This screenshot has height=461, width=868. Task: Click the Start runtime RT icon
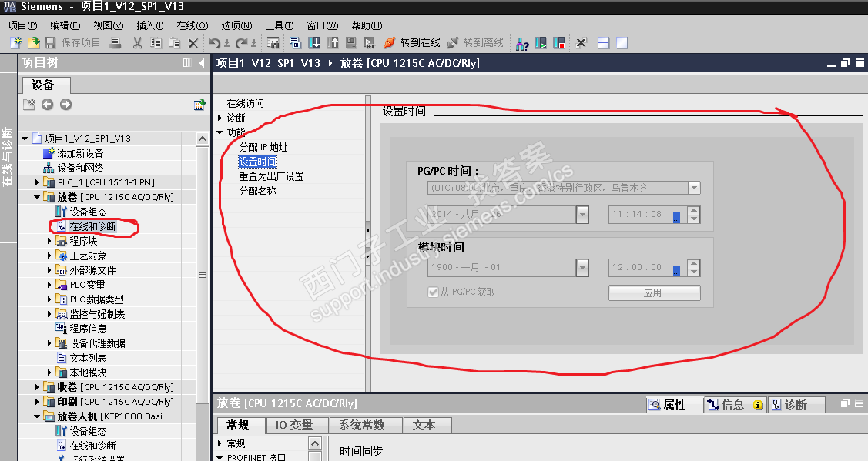point(369,42)
